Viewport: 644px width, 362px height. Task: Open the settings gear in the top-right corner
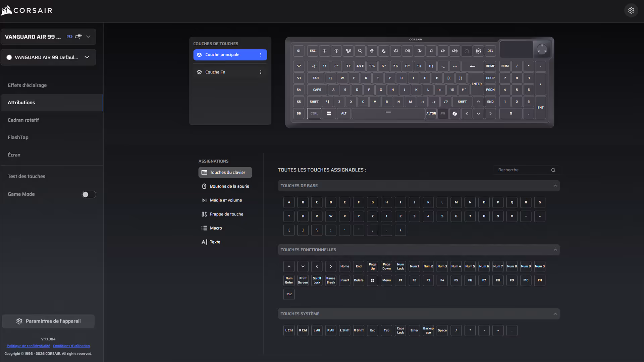[631, 10]
